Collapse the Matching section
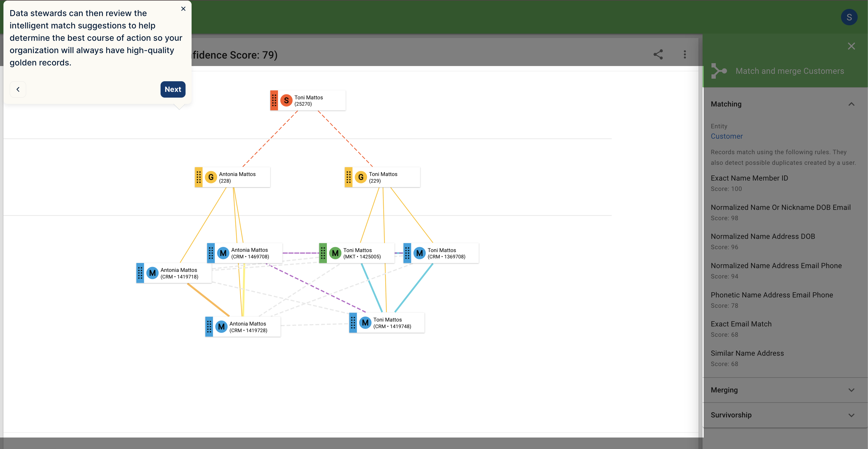This screenshot has height=449, width=868. click(x=852, y=104)
